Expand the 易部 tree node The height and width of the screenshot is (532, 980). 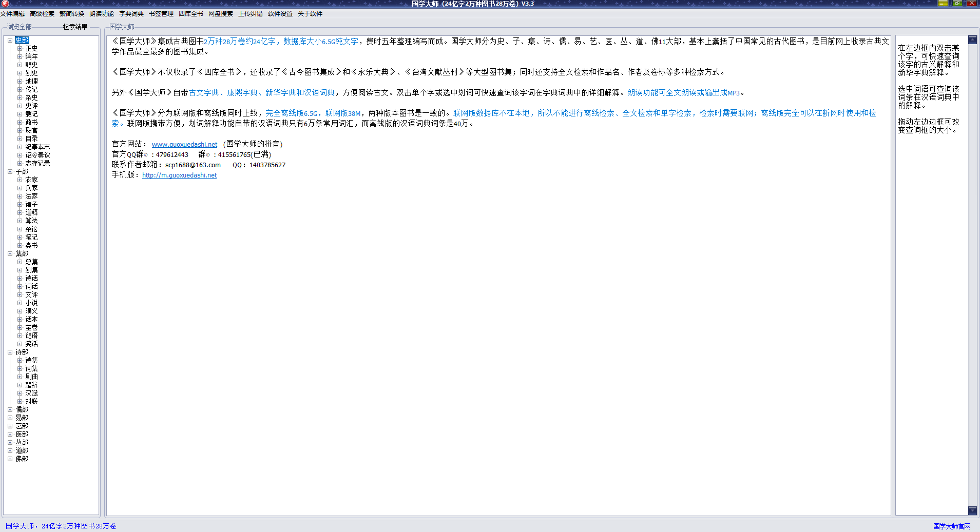tap(10, 418)
